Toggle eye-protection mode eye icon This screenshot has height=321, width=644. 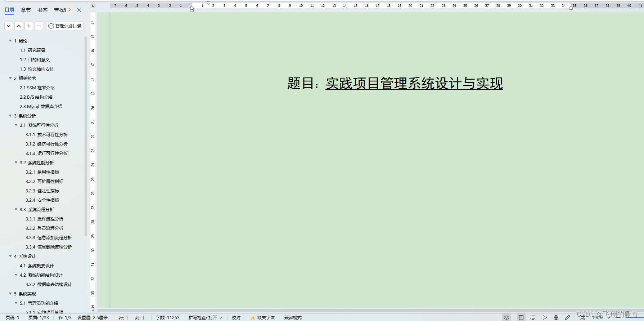[506, 317]
